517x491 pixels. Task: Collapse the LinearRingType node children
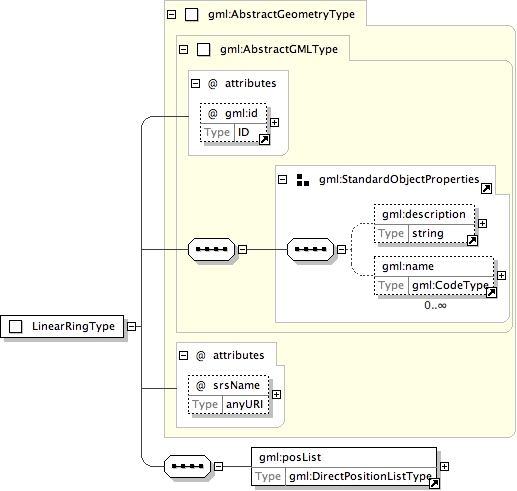tap(132, 326)
